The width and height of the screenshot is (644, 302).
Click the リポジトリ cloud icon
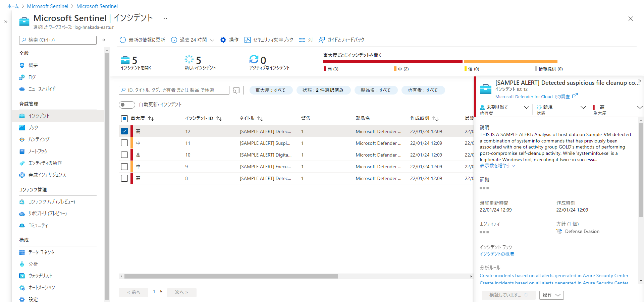[x=22, y=214]
